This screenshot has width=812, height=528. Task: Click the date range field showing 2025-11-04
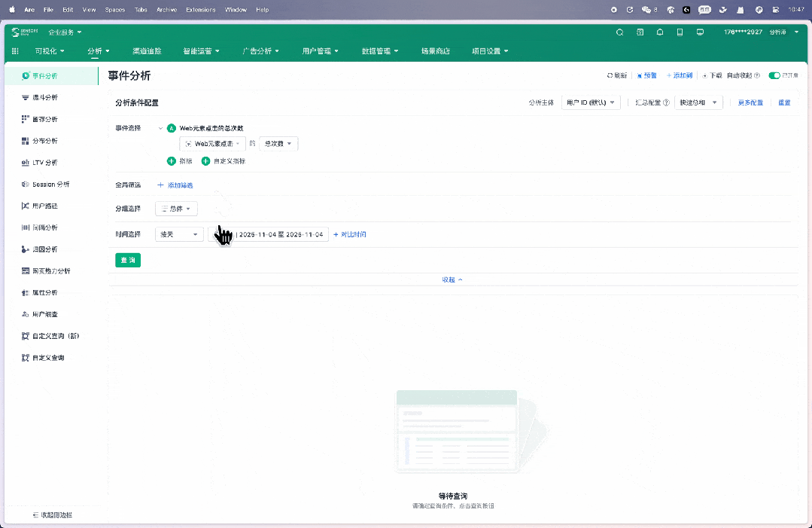point(278,234)
